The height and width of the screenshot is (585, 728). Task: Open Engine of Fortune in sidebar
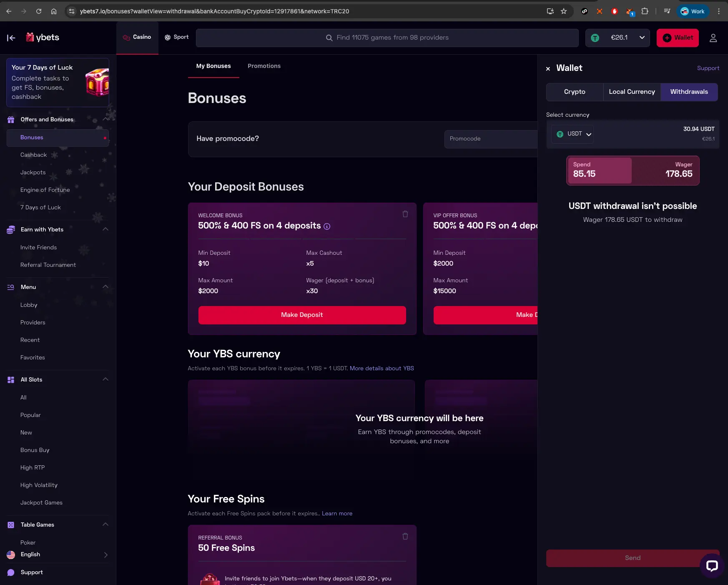pyautogui.click(x=45, y=190)
